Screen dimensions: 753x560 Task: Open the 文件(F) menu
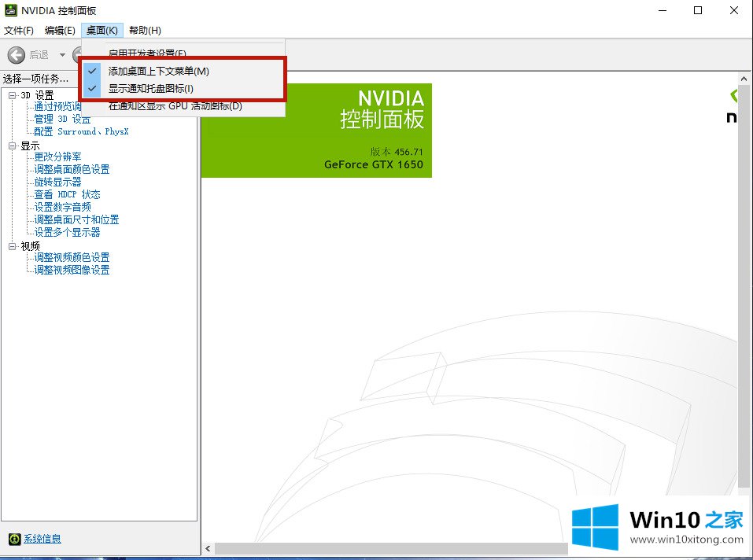coord(19,30)
